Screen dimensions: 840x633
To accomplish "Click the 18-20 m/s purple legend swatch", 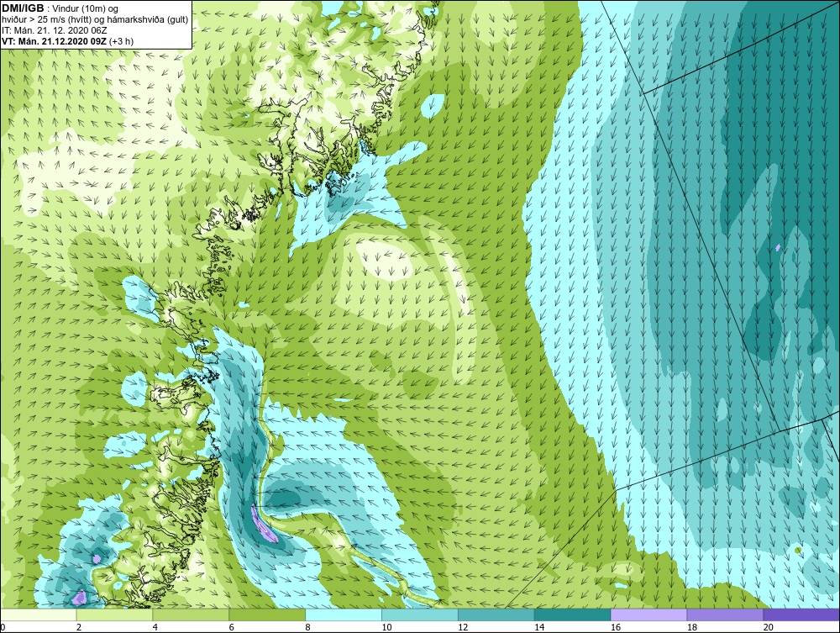I will click(x=726, y=615).
